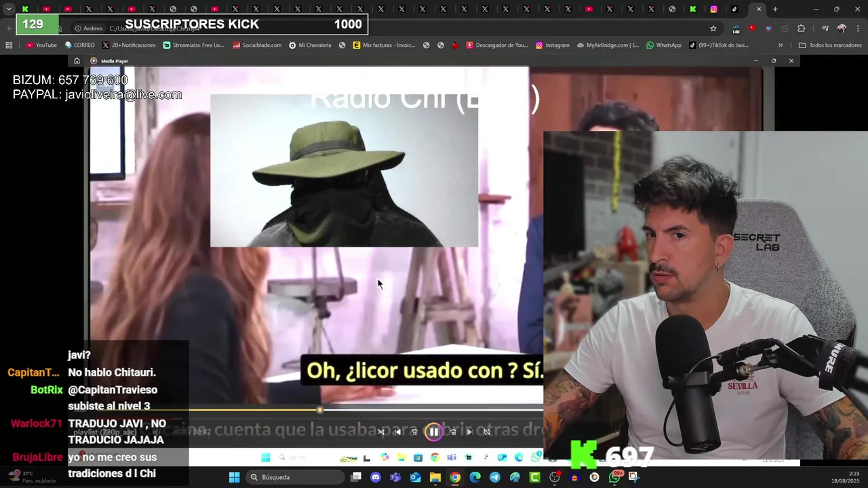Open Mi Chavaleria bookmark

click(310, 45)
